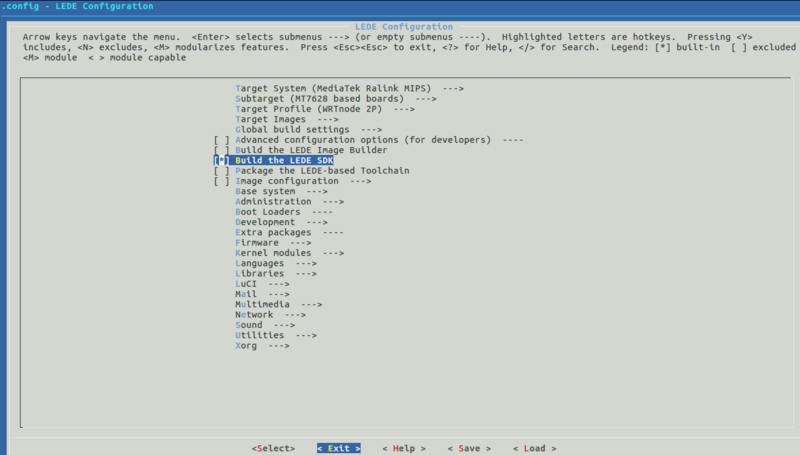Open Target Profile WRTnode 2P submenu
800x455 pixels.
pos(325,109)
